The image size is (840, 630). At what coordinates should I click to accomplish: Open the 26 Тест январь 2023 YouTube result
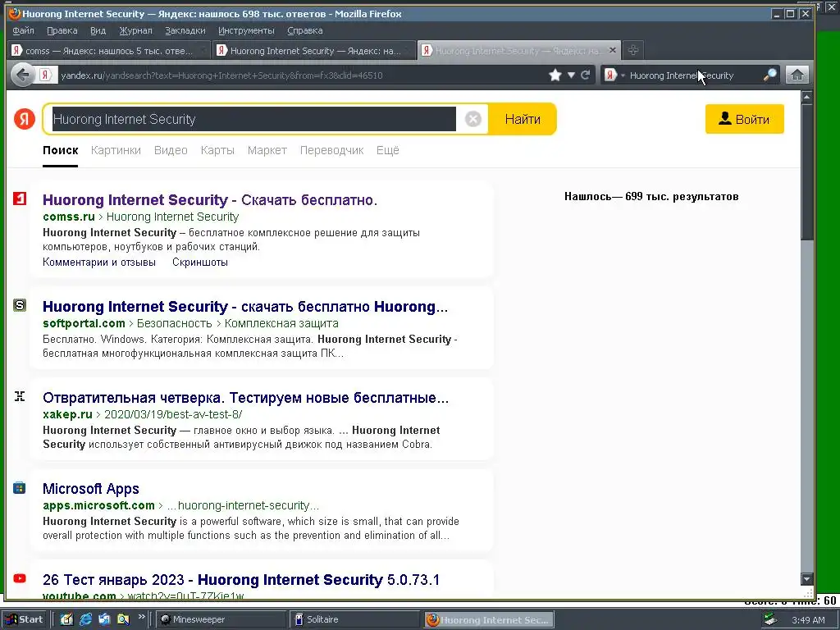[x=241, y=580]
